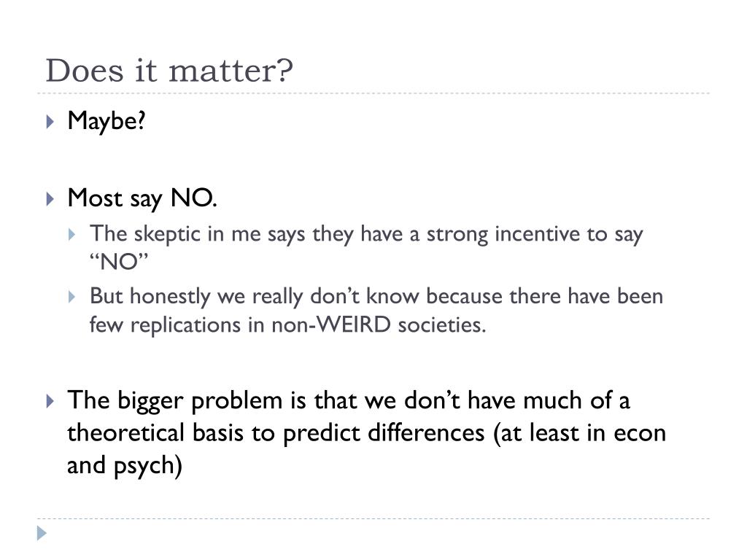Click the sub-bullet arrow before "The skeptic in me"

[72, 234]
